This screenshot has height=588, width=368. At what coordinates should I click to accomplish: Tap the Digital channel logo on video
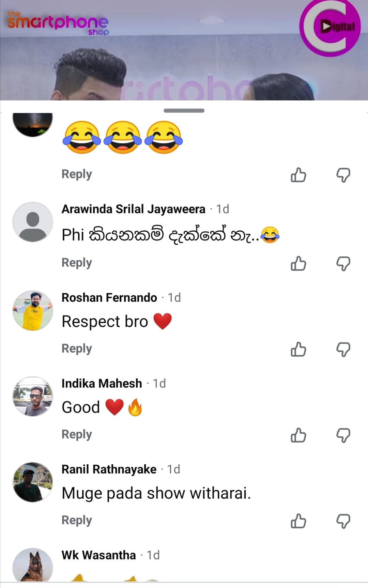click(330, 27)
